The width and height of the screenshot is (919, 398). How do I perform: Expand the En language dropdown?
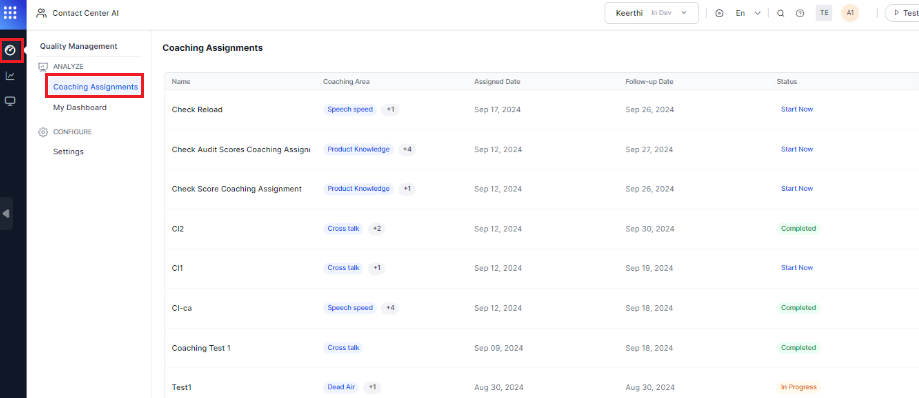(748, 13)
